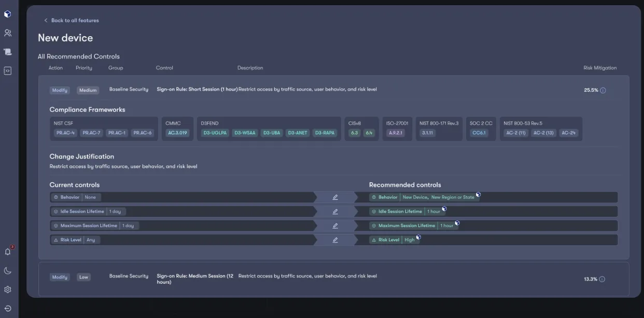Edit Idle Session Lifetime via the pencil icon

(334, 211)
